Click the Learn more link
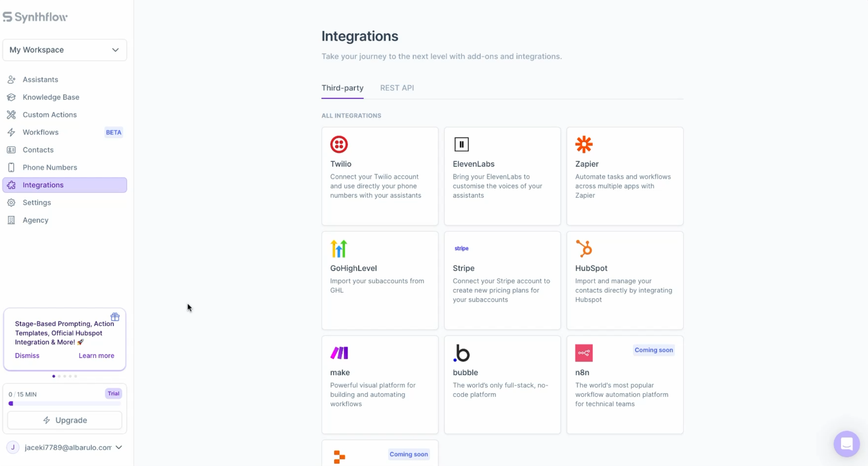Image resolution: width=868 pixels, height=466 pixels. 97,355
